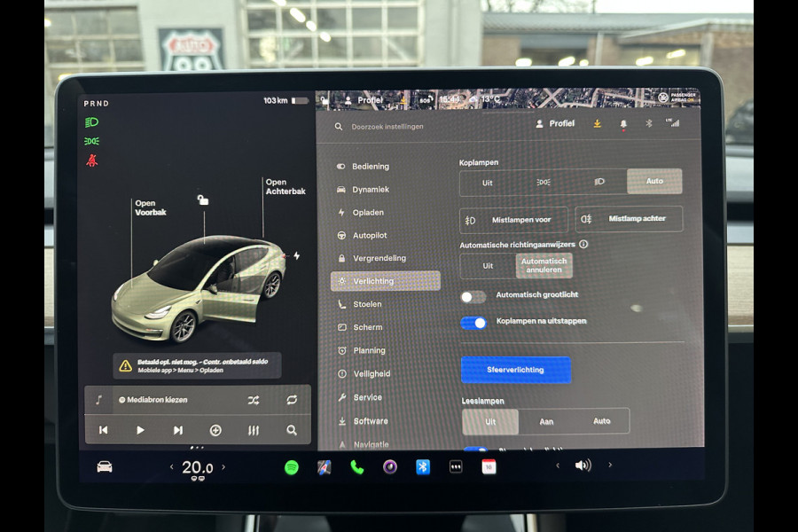This screenshot has height=532, width=798.
Task: Open the settings search magnifier icon
Action: [338, 128]
